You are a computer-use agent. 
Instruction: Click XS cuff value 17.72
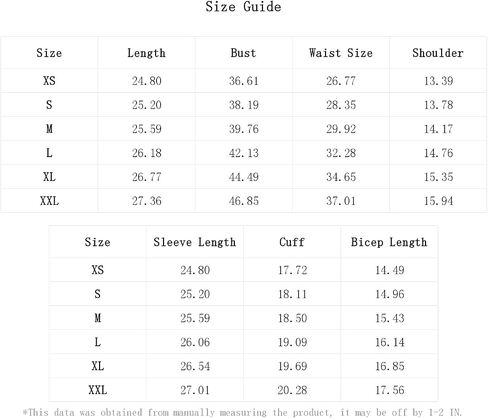click(x=293, y=270)
